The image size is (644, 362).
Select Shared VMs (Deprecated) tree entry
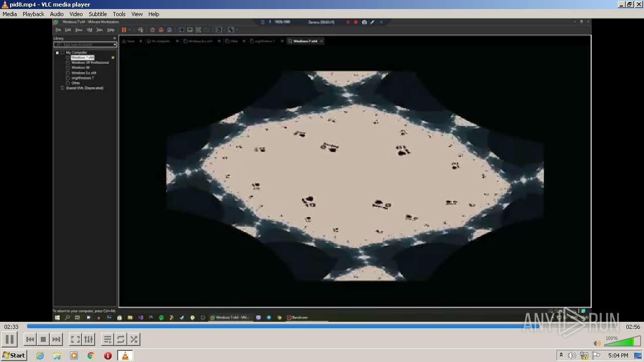click(x=85, y=88)
